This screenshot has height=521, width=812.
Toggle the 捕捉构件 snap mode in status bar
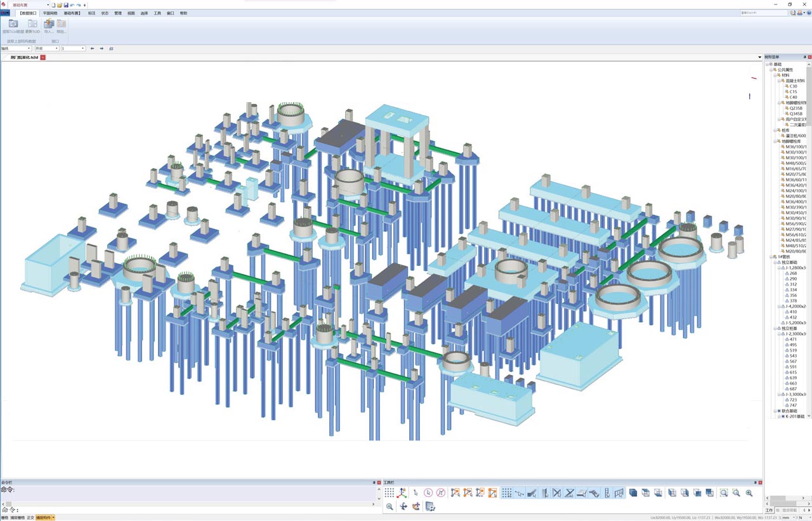tap(44, 518)
